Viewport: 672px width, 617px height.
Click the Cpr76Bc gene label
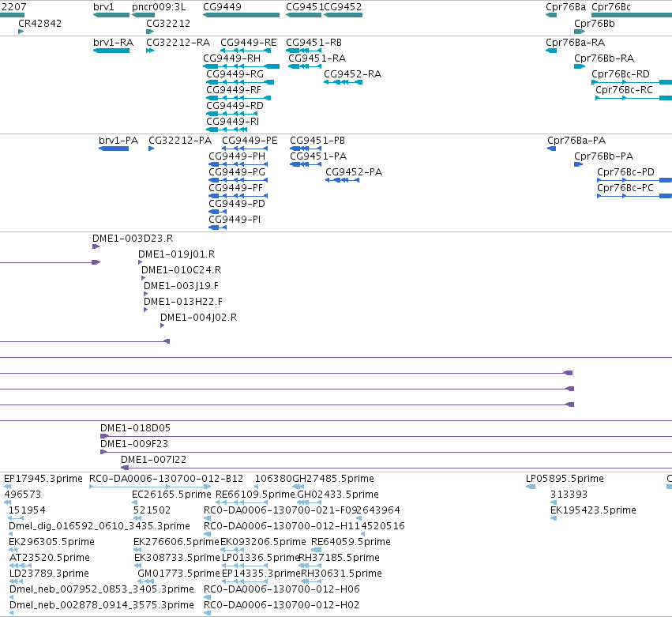click(x=611, y=7)
